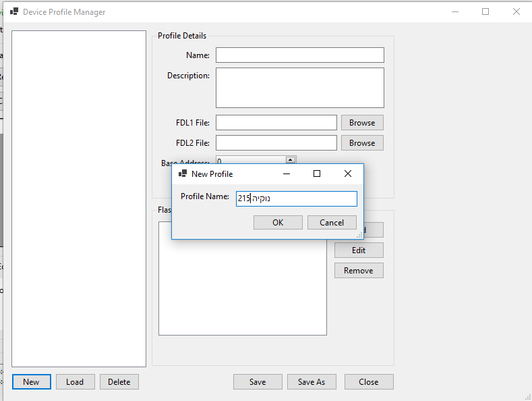Choose Save As for the profile

click(312, 381)
